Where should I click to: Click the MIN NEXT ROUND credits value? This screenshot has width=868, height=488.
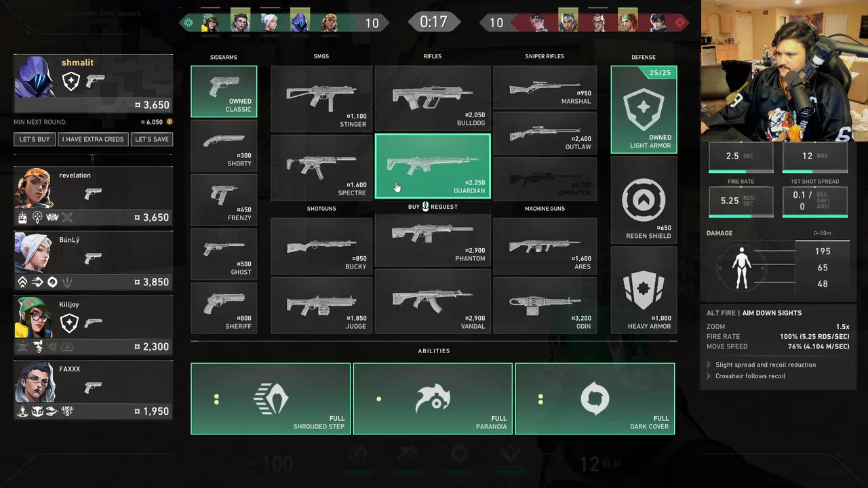tap(152, 122)
